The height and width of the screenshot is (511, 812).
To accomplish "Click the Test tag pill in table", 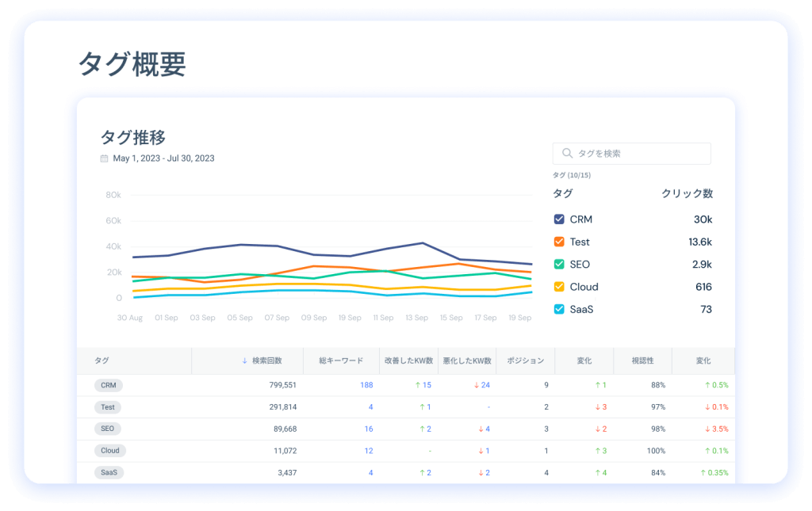I will [x=108, y=407].
